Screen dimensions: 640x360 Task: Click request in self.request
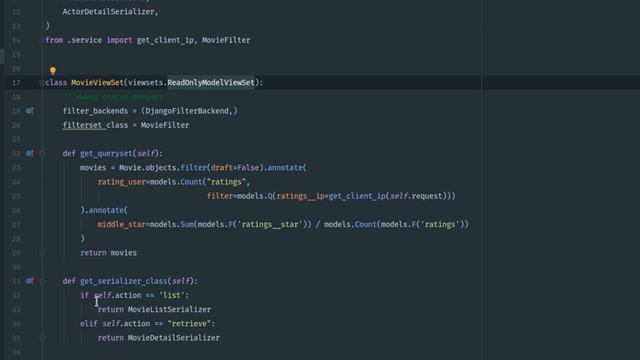tap(427, 196)
